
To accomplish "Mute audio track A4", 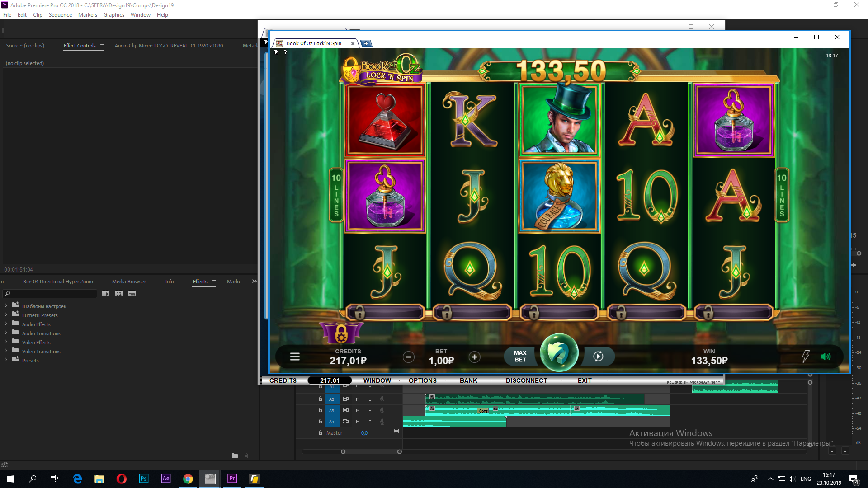I will 358,422.
